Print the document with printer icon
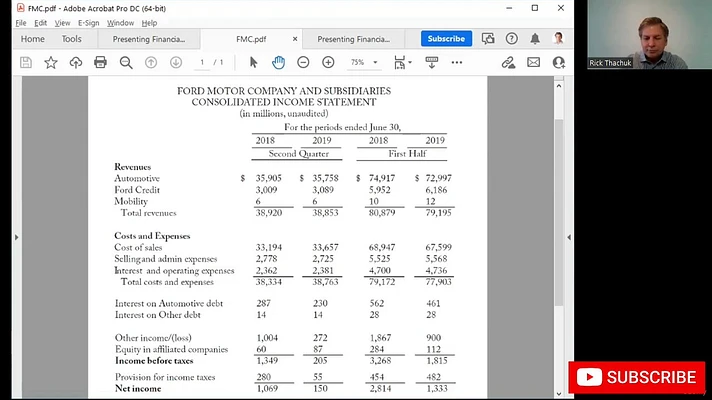This screenshot has height=400, width=712. 100,63
